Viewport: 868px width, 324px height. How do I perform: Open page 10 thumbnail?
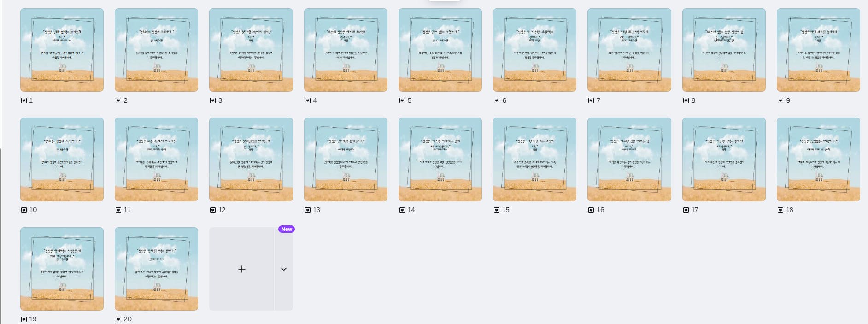[62, 159]
